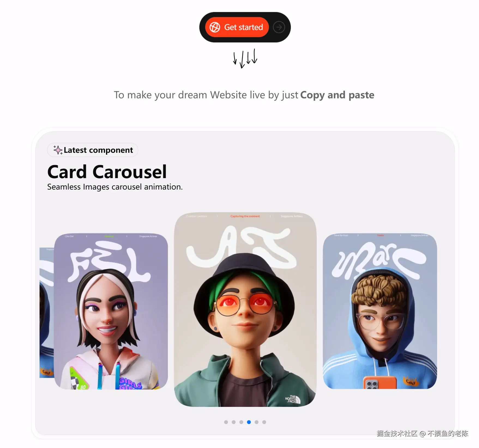The image size is (479, 448).
Task: Select the third carousel pagination dot
Action: pos(241,422)
